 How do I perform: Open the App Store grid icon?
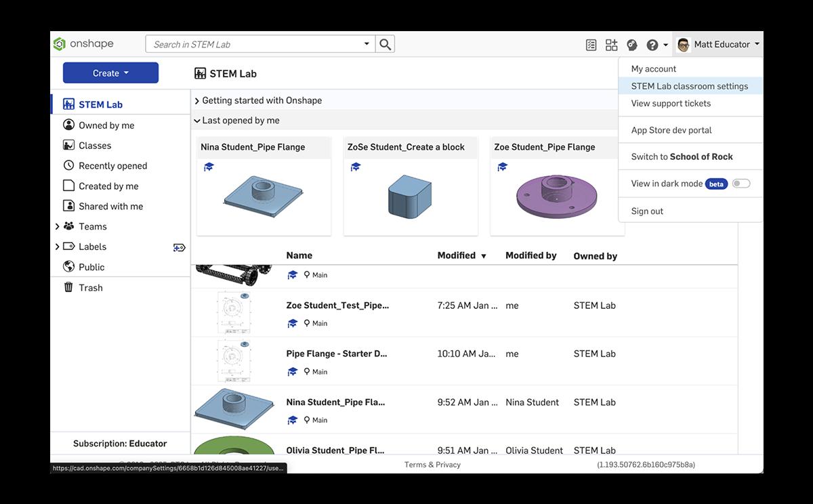tap(611, 45)
